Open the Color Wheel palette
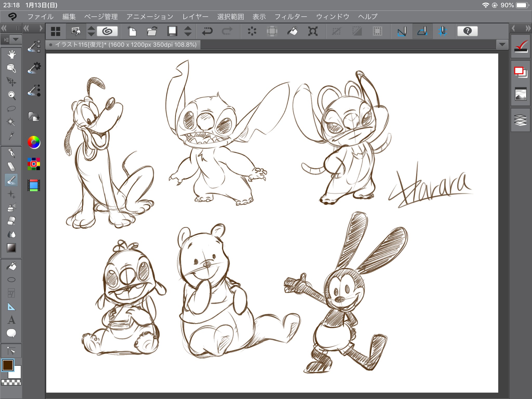 click(x=34, y=142)
